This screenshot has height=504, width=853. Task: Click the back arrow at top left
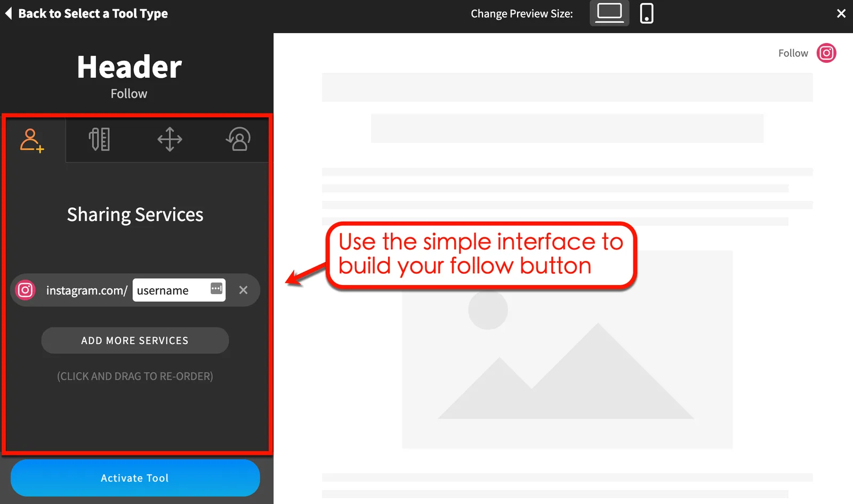[9, 13]
